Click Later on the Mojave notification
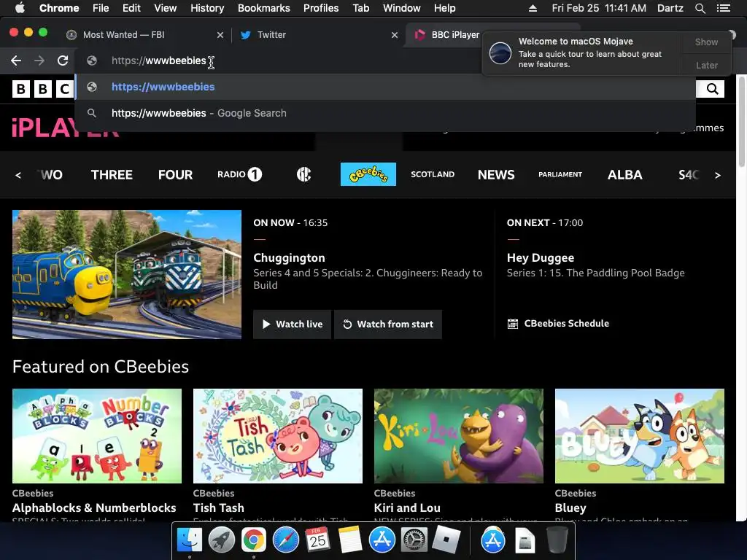 click(x=706, y=65)
